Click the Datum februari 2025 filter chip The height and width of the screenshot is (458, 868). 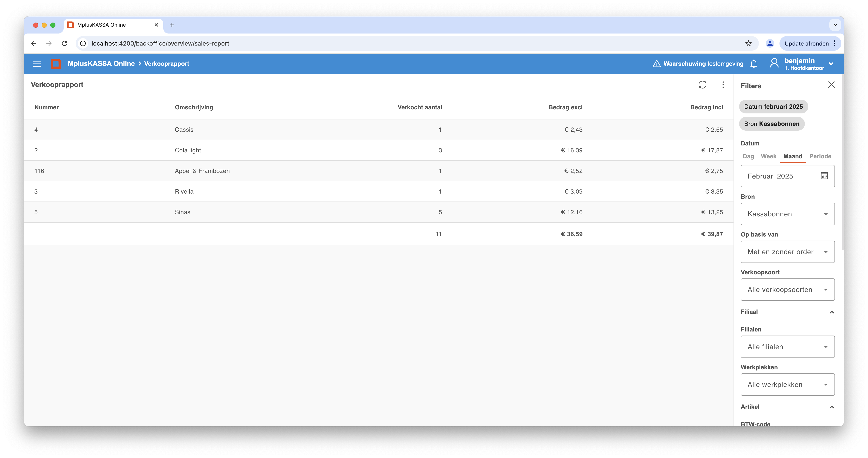773,107
